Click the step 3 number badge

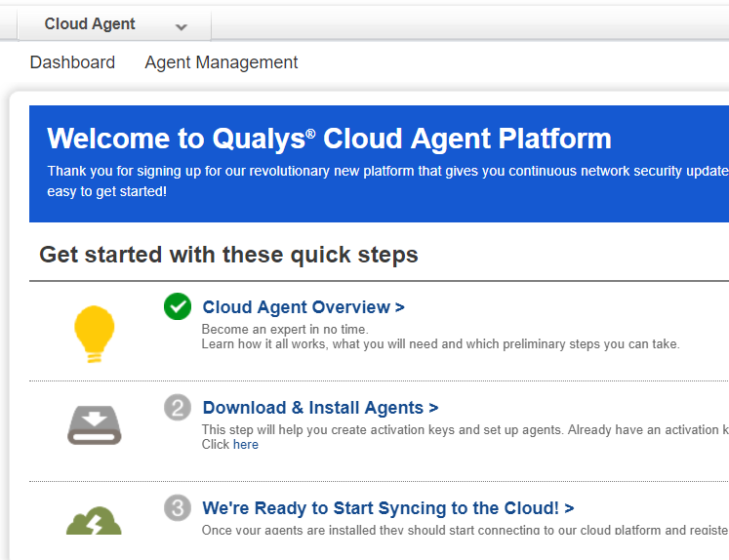[x=178, y=508]
